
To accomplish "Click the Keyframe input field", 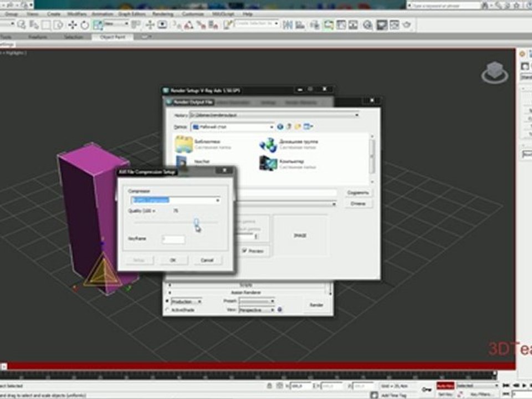I will [173, 239].
